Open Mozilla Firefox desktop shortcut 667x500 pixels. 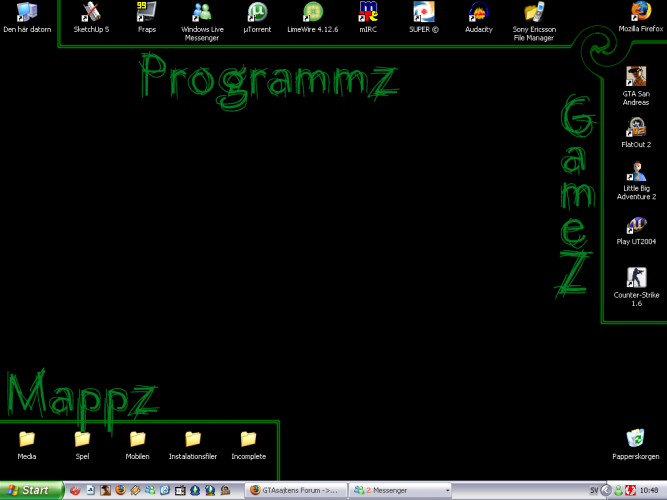(x=641, y=13)
